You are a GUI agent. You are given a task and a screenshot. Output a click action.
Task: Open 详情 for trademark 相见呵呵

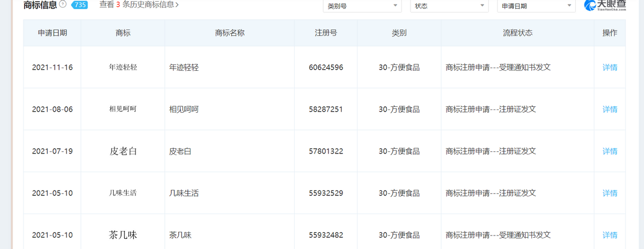click(x=610, y=109)
